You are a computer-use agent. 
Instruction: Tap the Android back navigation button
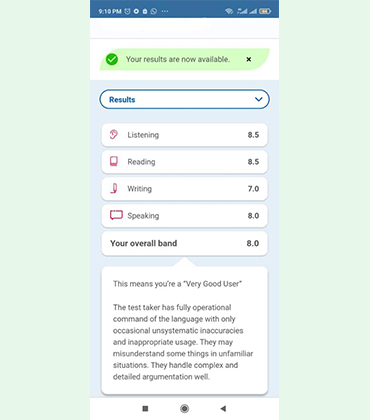[223, 408]
